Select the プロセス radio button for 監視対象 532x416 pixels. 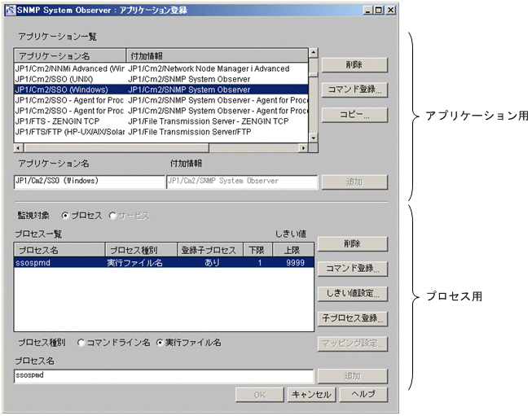[65, 215]
